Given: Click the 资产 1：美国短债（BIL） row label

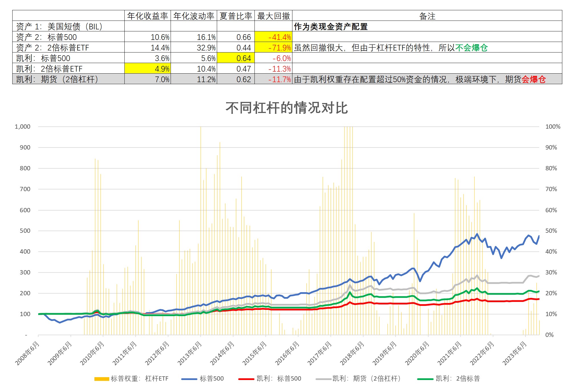Looking at the screenshot, I should tap(59, 27).
